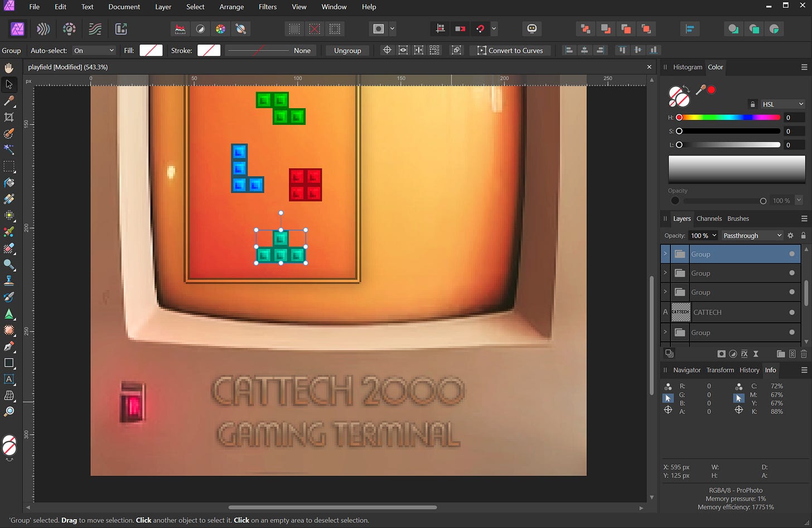Toggle visibility of the selected Group layer
Screen dimensions: 812x528
791,254
